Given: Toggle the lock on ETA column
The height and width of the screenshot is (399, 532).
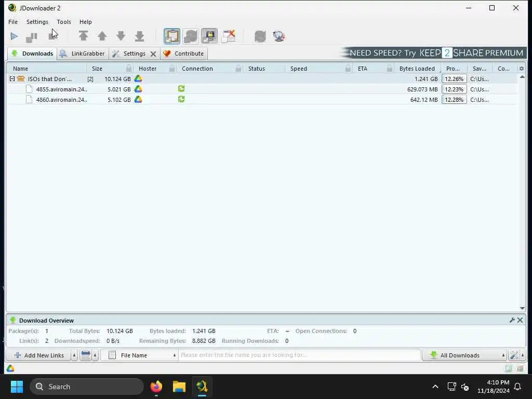Looking at the screenshot, I should pyautogui.click(x=390, y=68).
